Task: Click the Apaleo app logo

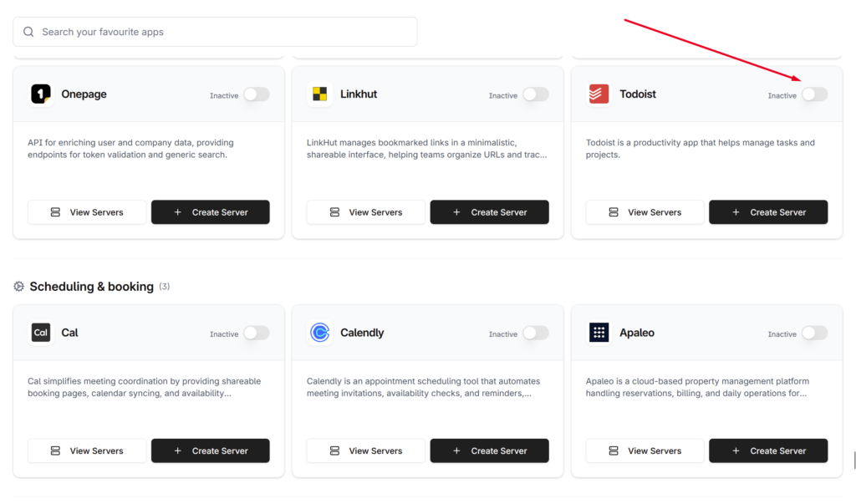Action: (599, 333)
